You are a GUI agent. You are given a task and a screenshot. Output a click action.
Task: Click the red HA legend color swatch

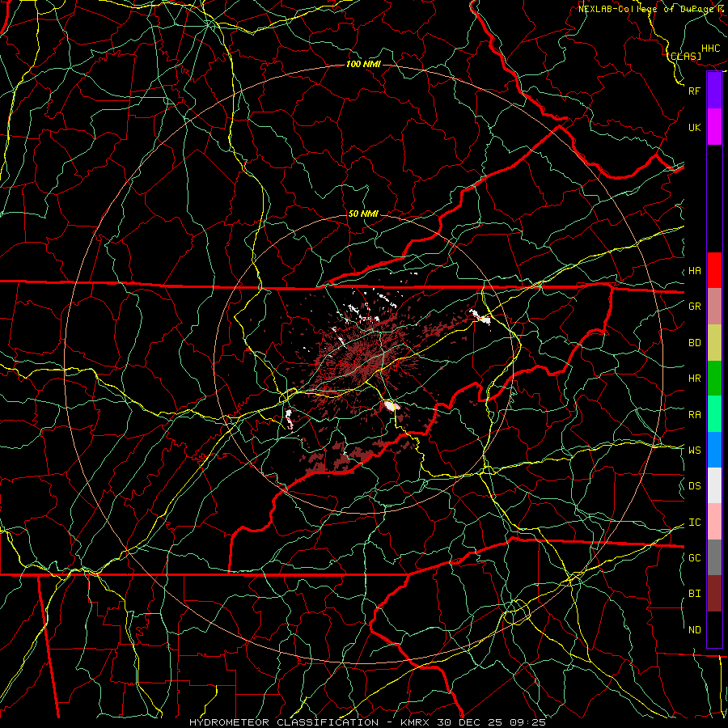(714, 270)
